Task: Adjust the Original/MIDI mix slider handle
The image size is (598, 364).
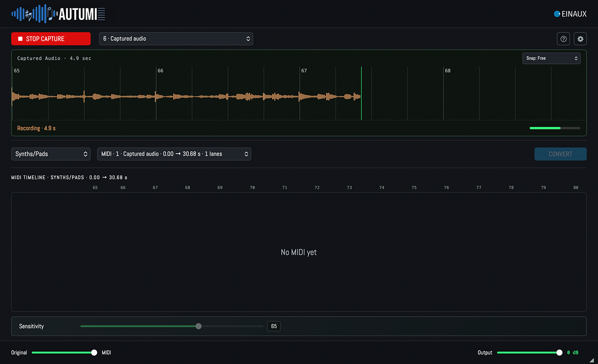Action: [x=94, y=352]
